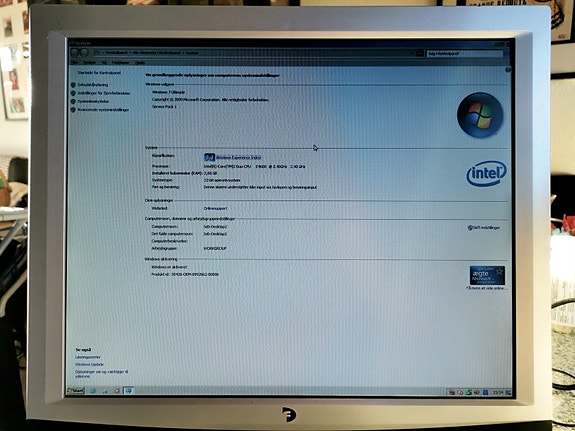Expand the address bar history dropdown arrow
Screen dimensions: 575x431
[412, 53]
